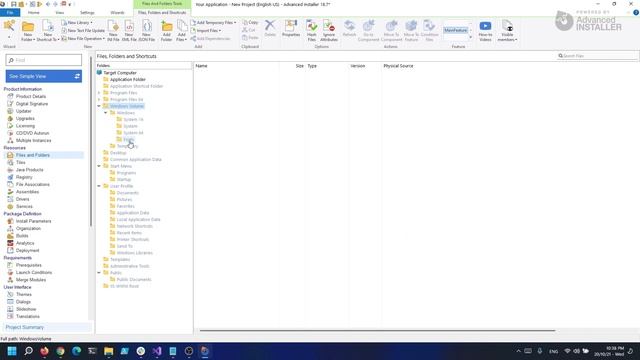Open the File menu tab
Image resolution: width=640 pixels, height=360 pixels.
(10, 13)
